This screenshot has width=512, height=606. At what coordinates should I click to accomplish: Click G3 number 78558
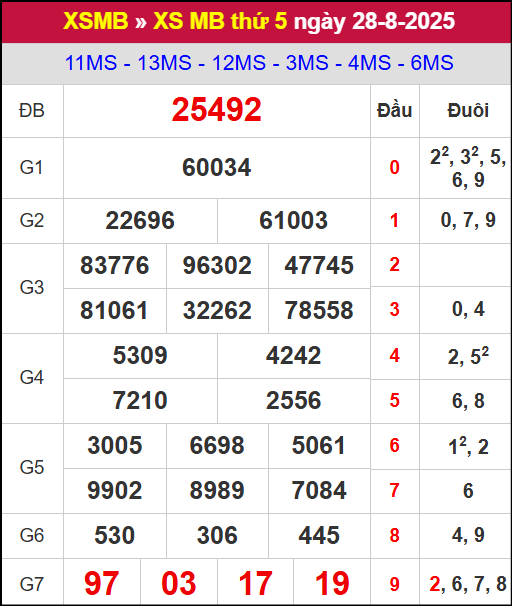(x=319, y=310)
